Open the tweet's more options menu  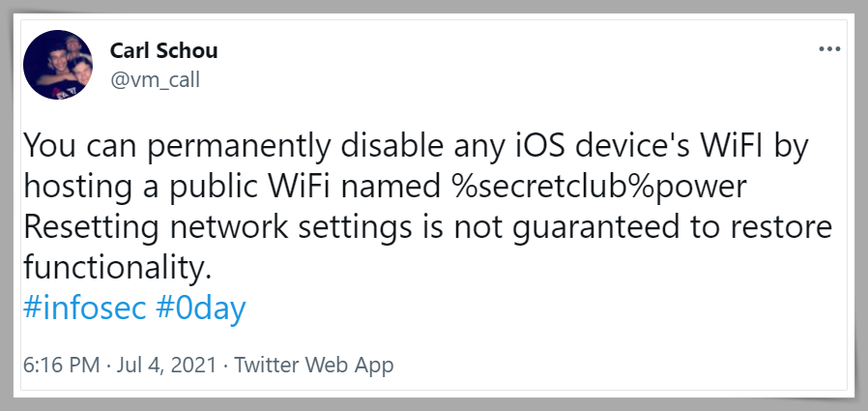tap(829, 49)
